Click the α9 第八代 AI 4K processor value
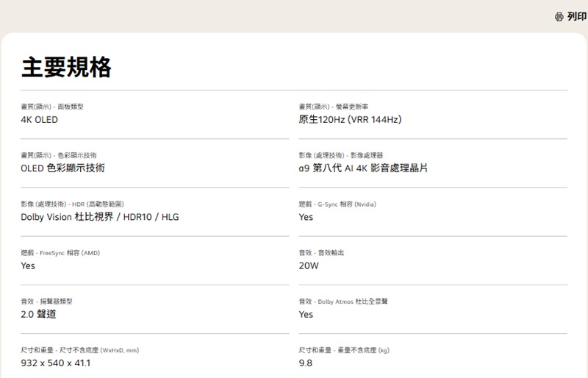588x378 pixels. (363, 168)
